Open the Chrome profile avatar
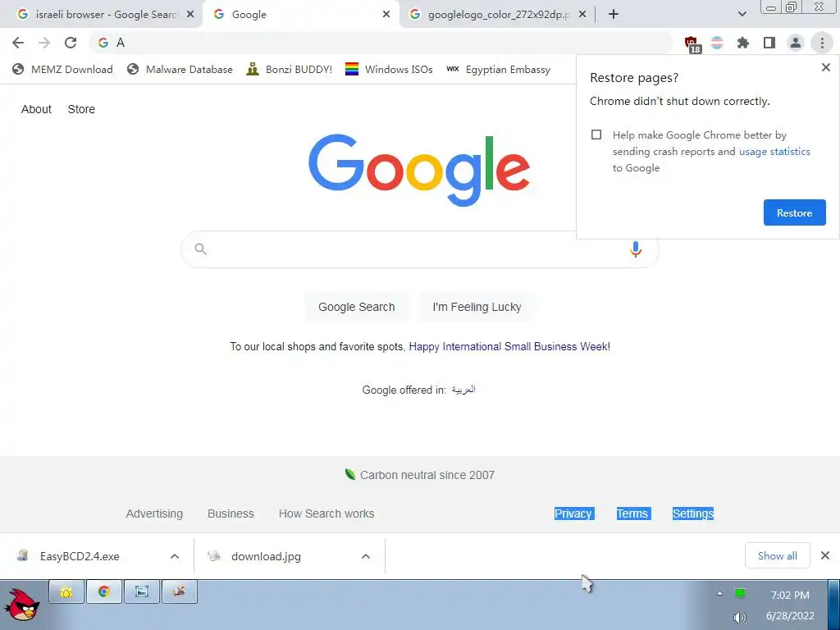 pyautogui.click(x=796, y=43)
